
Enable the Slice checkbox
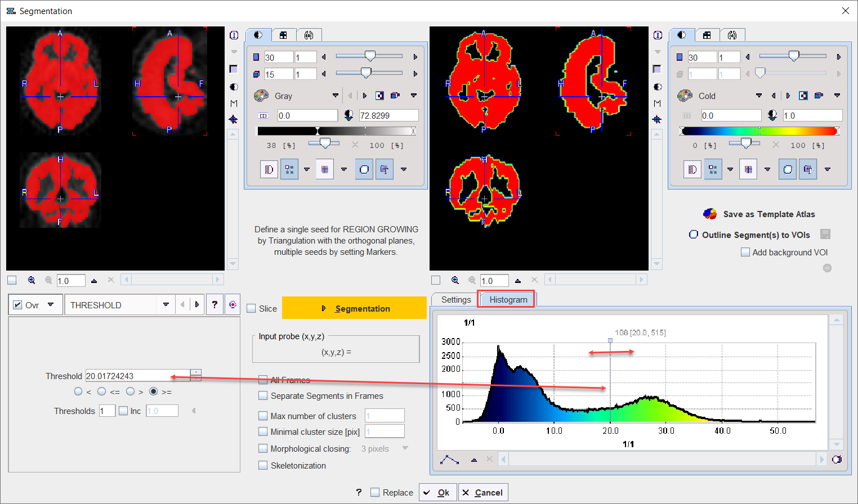[x=251, y=308]
